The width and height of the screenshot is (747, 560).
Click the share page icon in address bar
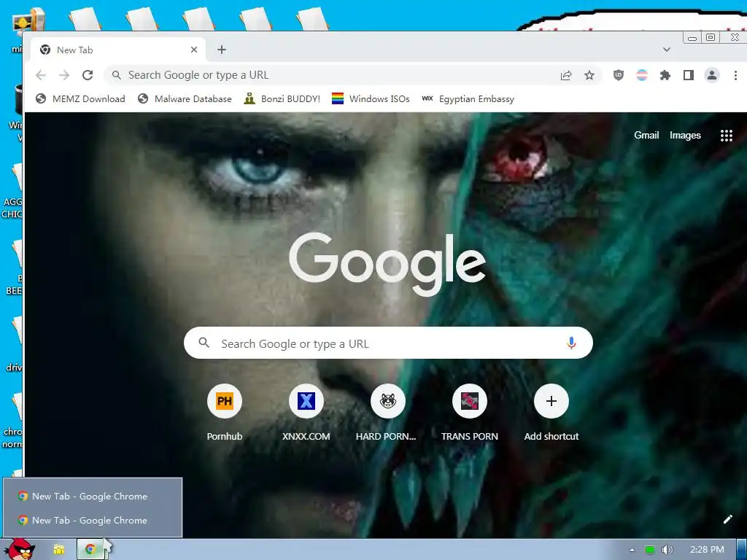[x=566, y=75]
